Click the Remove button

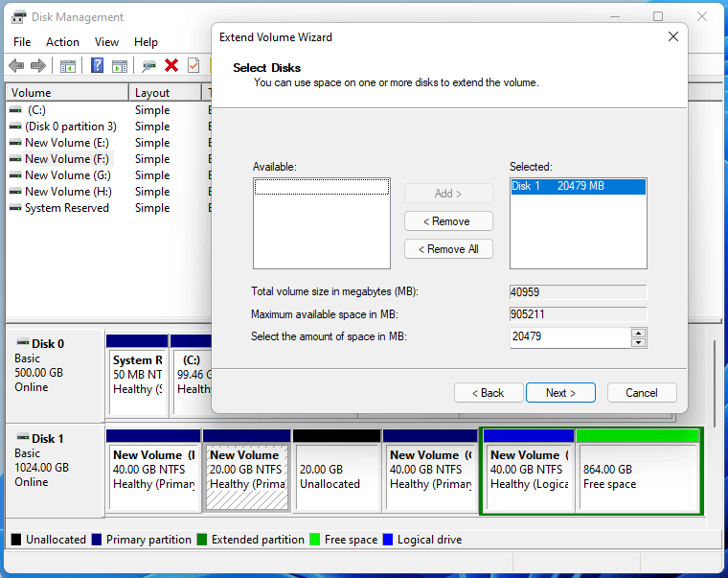pyautogui.click(x=448, y=221)
